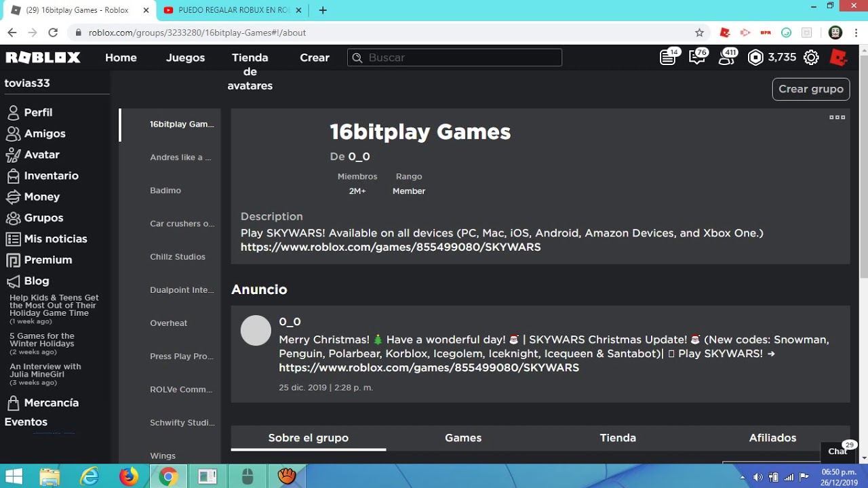Switch to the Afiliados tab
The image size is (868, 488).
click(772, 438)
